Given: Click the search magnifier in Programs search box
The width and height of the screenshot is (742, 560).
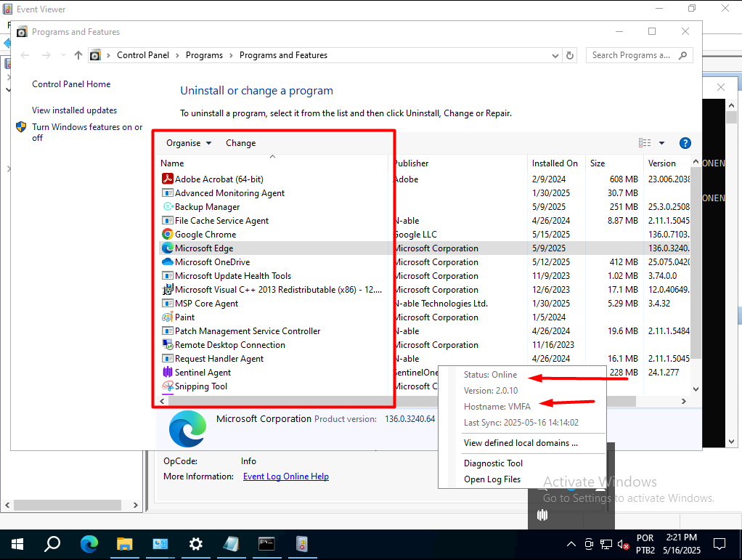Looking at the screenshot, I should pos(682,55).
